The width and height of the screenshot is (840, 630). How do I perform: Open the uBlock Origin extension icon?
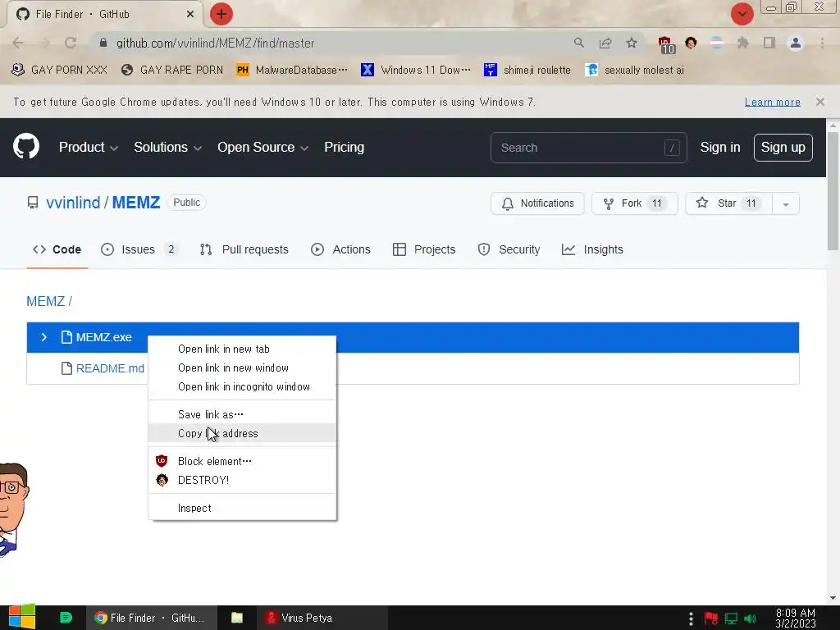(665, 44)
